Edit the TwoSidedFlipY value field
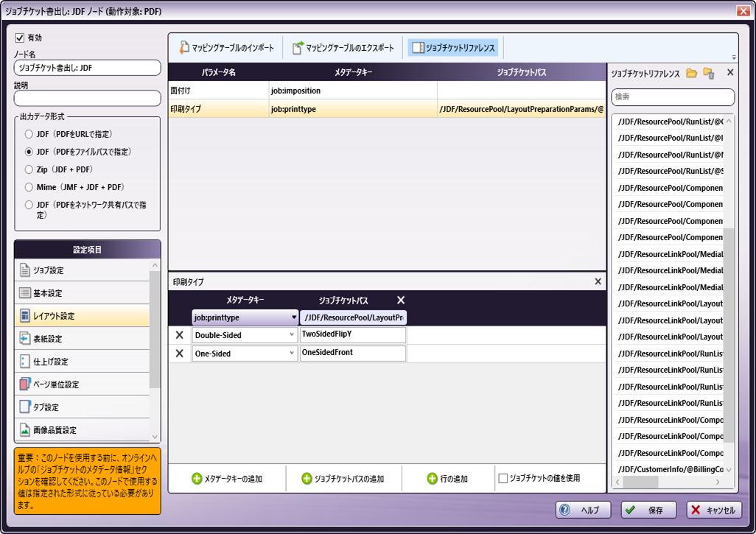The width and height of the screenshot is (756, 534). [x=353, y=335]
